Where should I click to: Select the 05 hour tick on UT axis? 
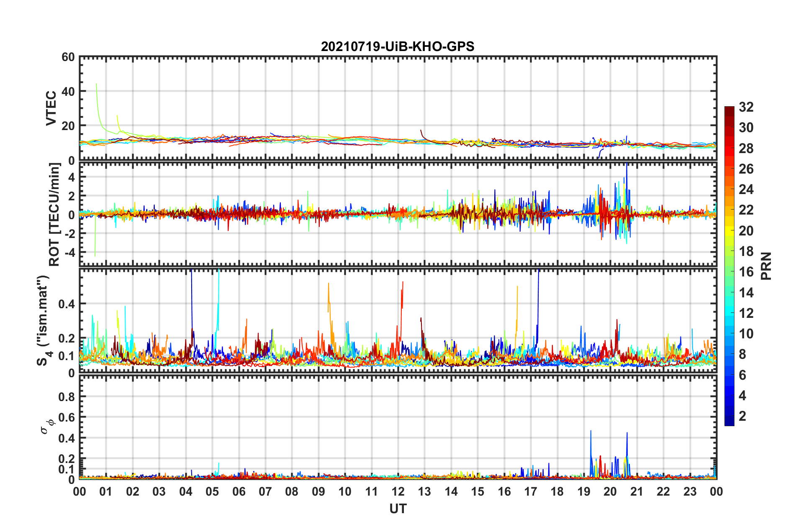(x=212, y=492)
